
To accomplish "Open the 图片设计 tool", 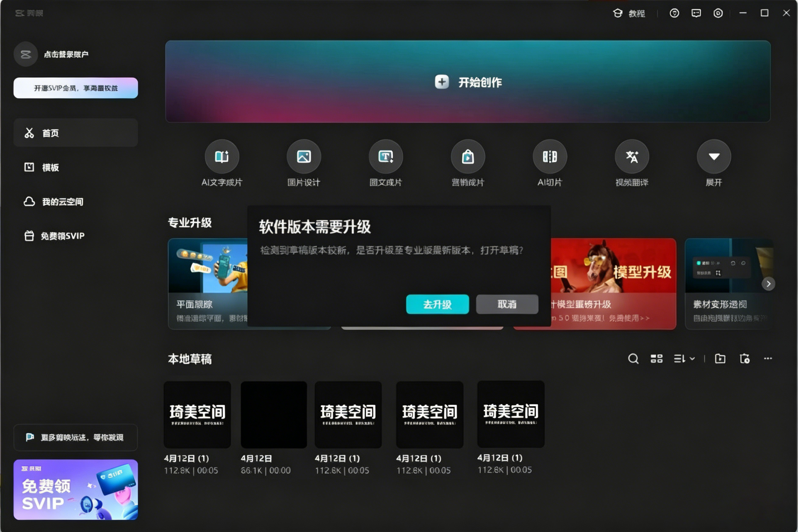I will pyautogui.click(x=304, y=157).
